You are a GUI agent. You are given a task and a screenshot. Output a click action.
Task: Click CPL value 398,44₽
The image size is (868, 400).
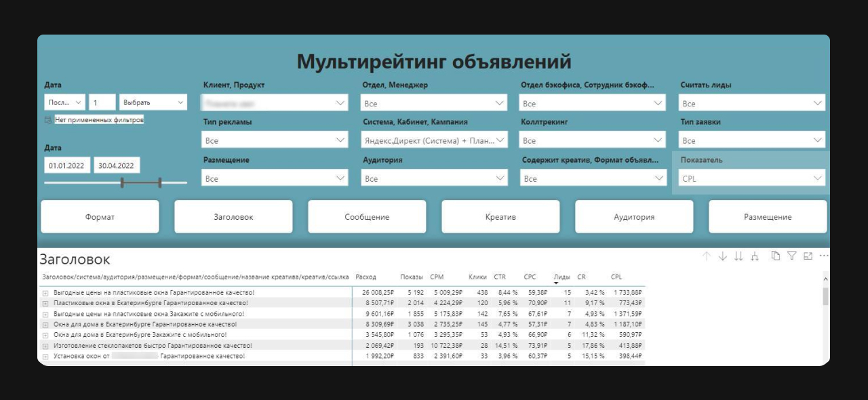629,356
